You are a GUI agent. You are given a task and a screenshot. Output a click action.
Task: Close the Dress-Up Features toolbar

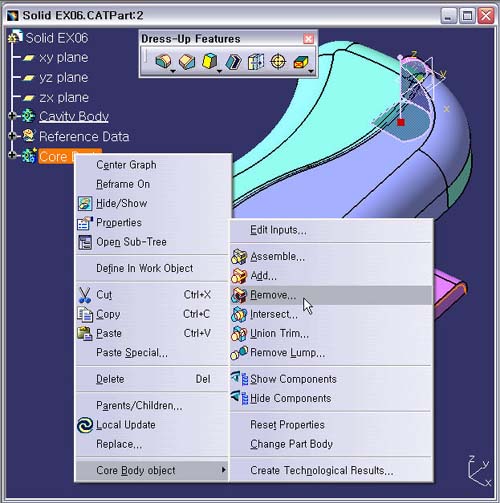(308, 39)
